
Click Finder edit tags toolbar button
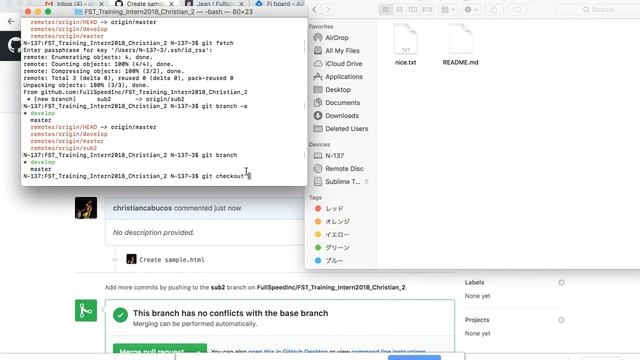[x=517, y=9]
